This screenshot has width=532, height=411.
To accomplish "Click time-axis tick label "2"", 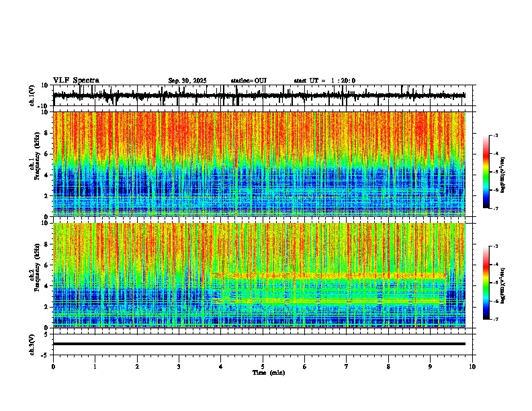I will coord(137,367).
